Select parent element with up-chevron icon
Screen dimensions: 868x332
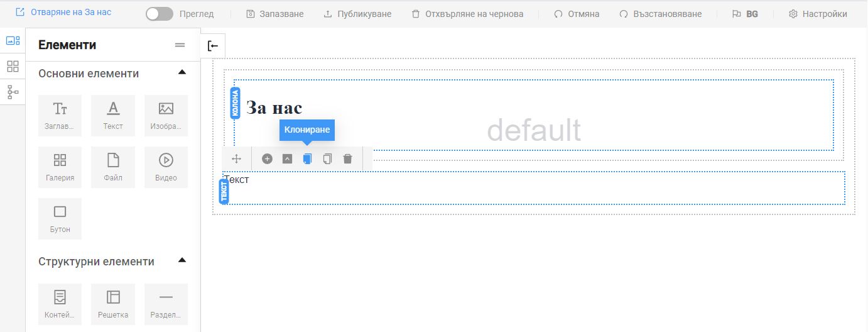(287, 159)
